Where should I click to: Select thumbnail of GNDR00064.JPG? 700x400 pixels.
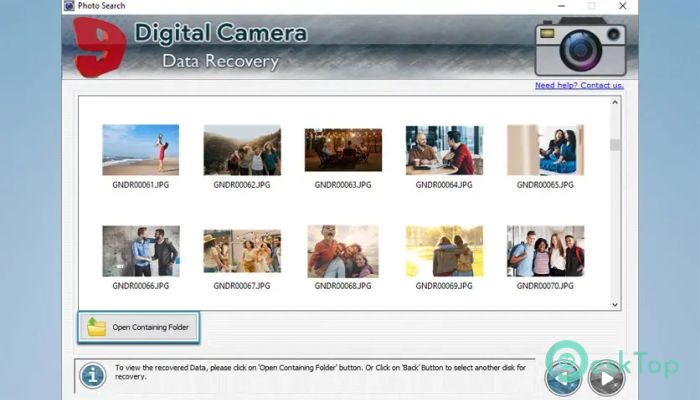[x=444, y=150]
